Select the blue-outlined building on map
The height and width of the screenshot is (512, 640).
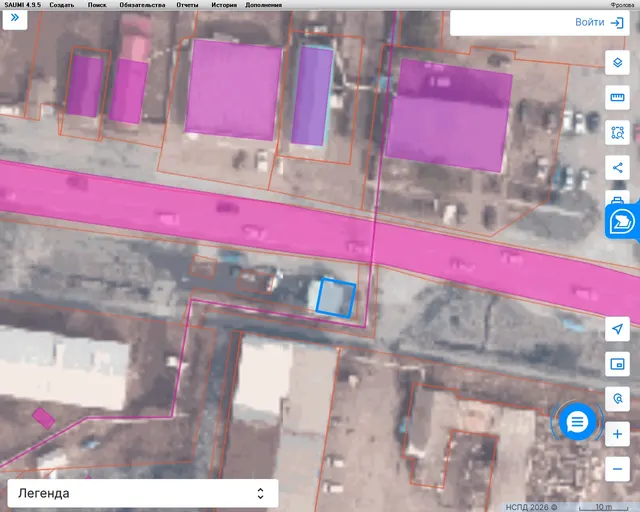coord(336,298)
